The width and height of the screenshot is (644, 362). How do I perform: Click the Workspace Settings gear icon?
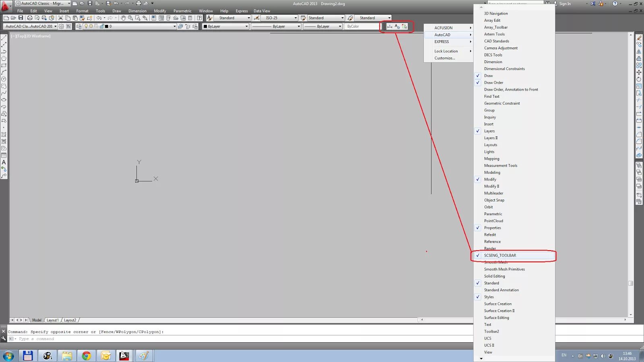tap(61, 26)
